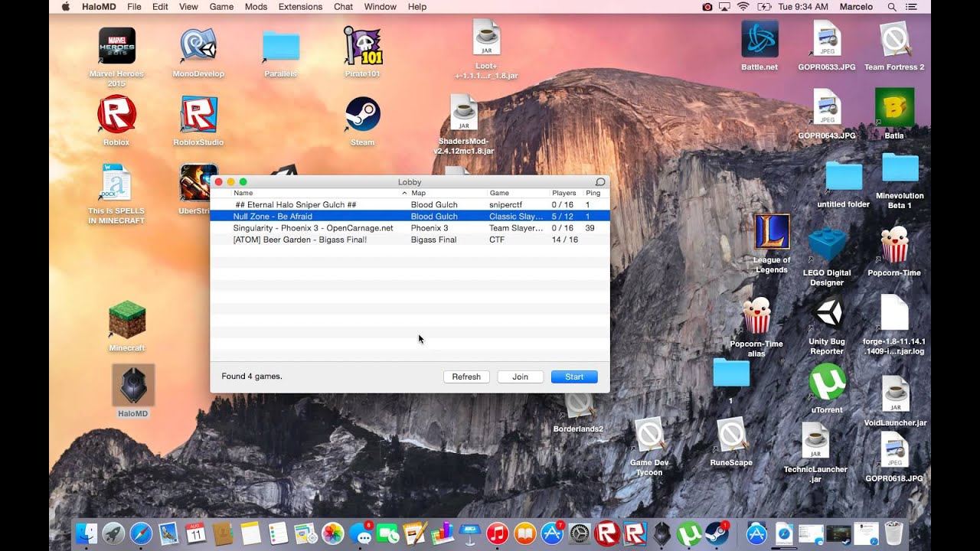Select the 'Null Zone - Be Afraid' server row

pyautogui.click(x=410, y=217)
